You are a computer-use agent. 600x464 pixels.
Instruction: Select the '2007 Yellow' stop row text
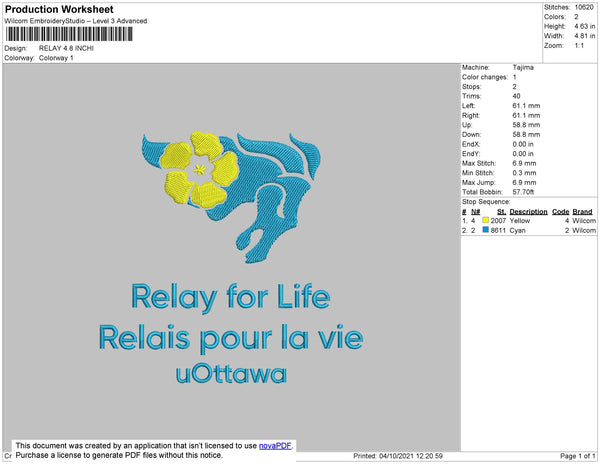tap(510, 221)
